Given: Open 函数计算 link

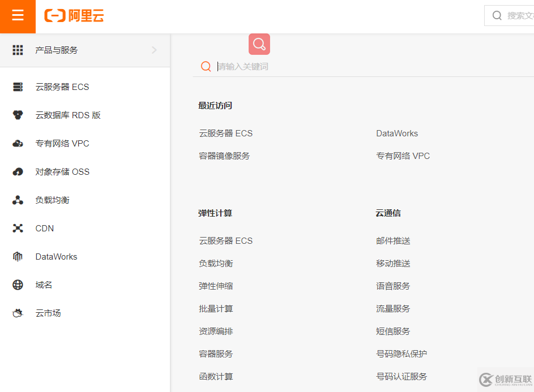Looking at the screenshot, I should (216, 376).
